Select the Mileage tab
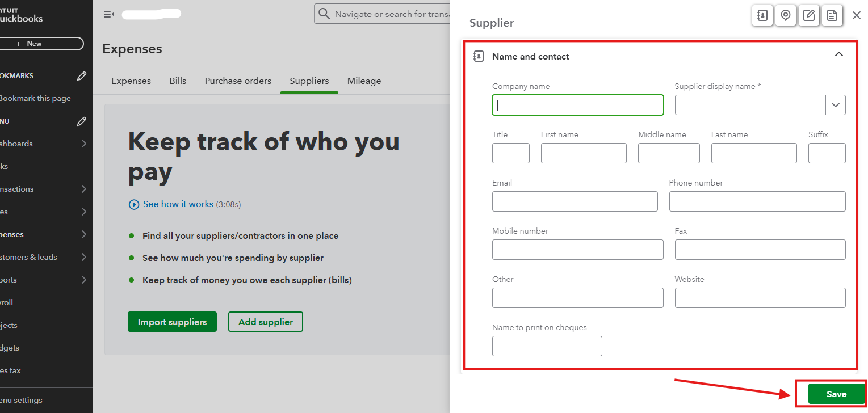 364,81
